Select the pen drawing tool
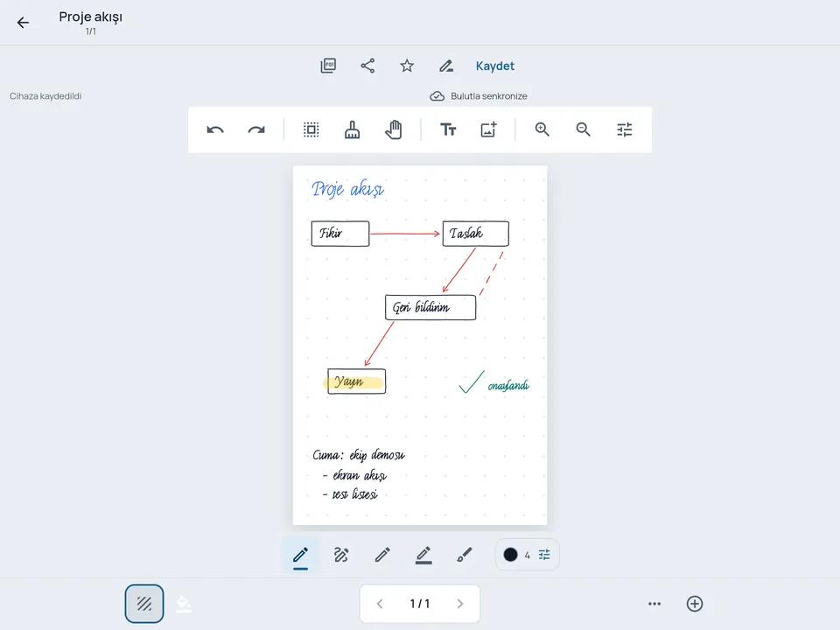This screenshot has width=840, height=630. (x=300, y=556)
